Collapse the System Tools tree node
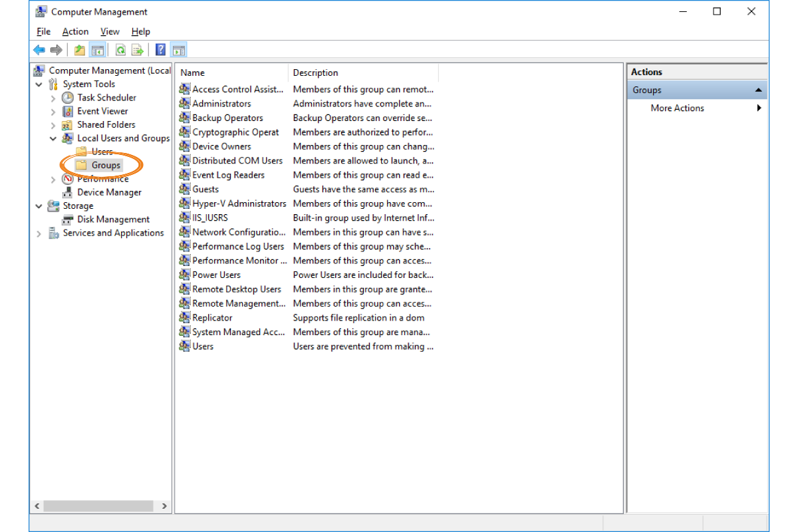The height and width of the screenshot is (532, 798). click(39, 84)
